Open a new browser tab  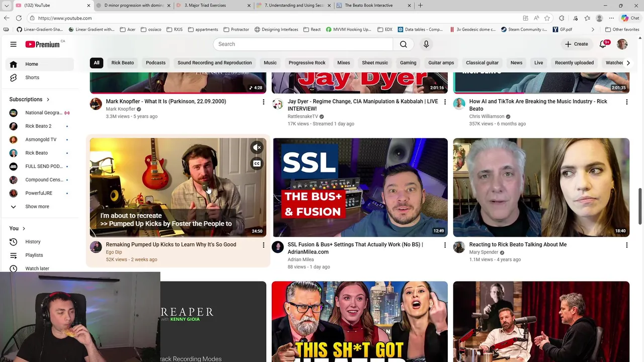pyautogui.click(x=421, y=6)
